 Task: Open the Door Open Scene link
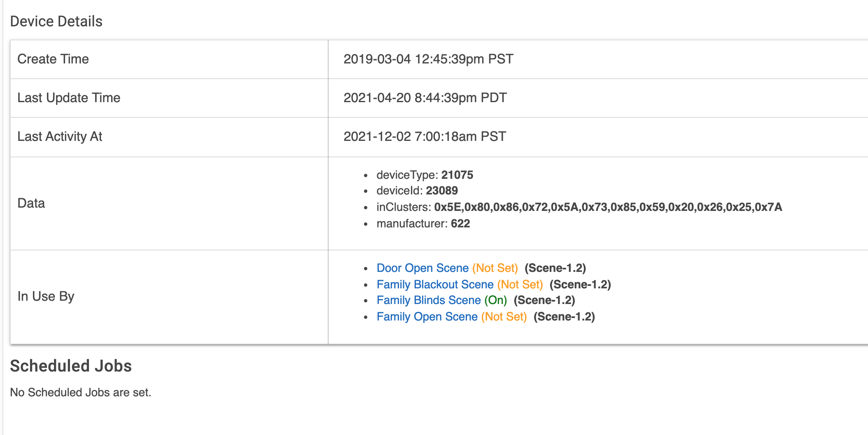click(x=422, y=268)
